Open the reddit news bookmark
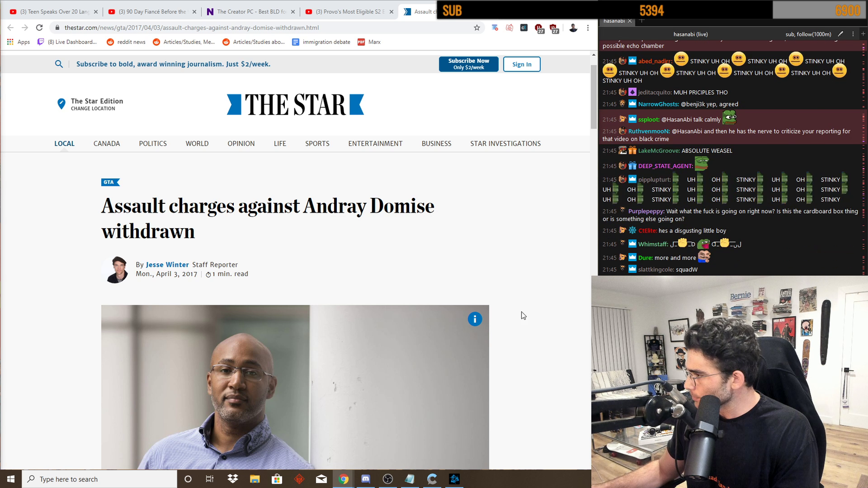Viewport: 868px width, 488px height. (126, 42)
